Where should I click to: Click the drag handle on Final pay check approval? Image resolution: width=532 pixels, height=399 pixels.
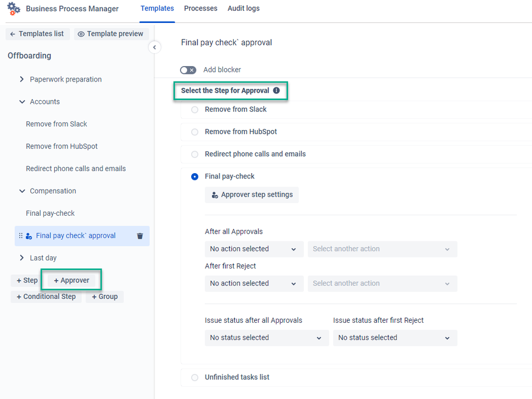pyautogui.click(x=21, y=235)
